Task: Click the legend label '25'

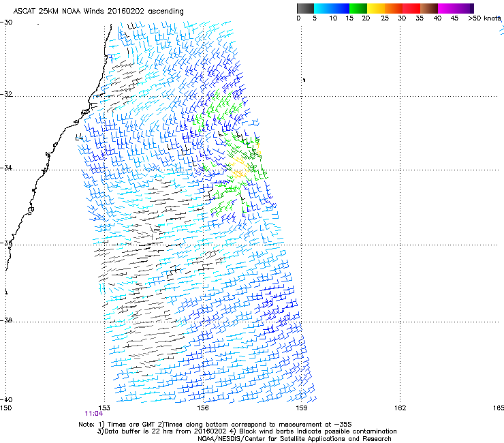Action: click(385, 18)
